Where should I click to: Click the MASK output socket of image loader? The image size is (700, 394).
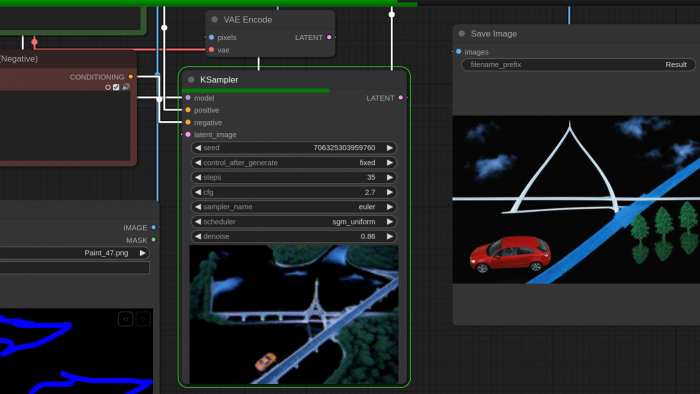(x=154, y=240)
